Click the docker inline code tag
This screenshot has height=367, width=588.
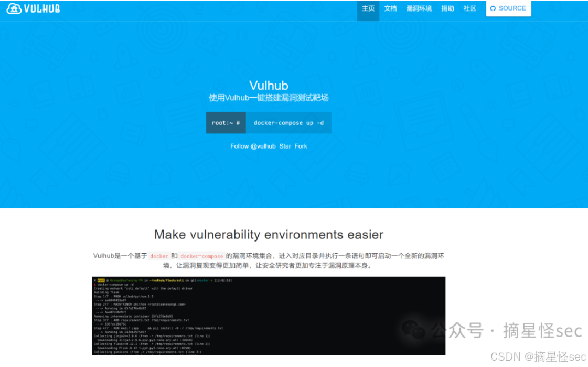(x=159, y=256)
